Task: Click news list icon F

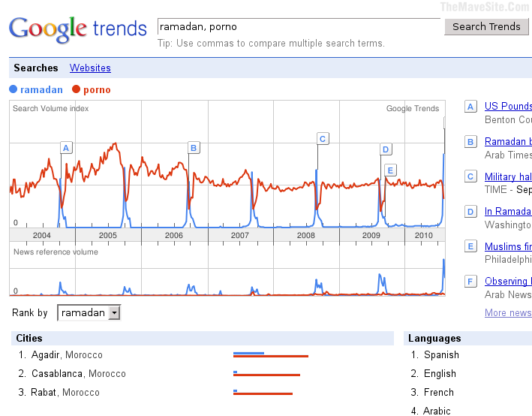Action: (x=470, y=281)
